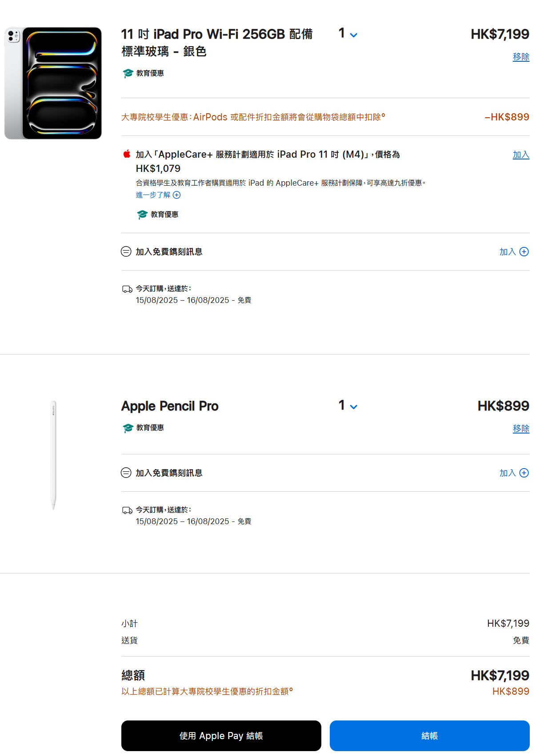Click the education cap icon under Apple Pencil Pro
The width and height of the screenshot is (540, 756).
(x=128, y=428)
